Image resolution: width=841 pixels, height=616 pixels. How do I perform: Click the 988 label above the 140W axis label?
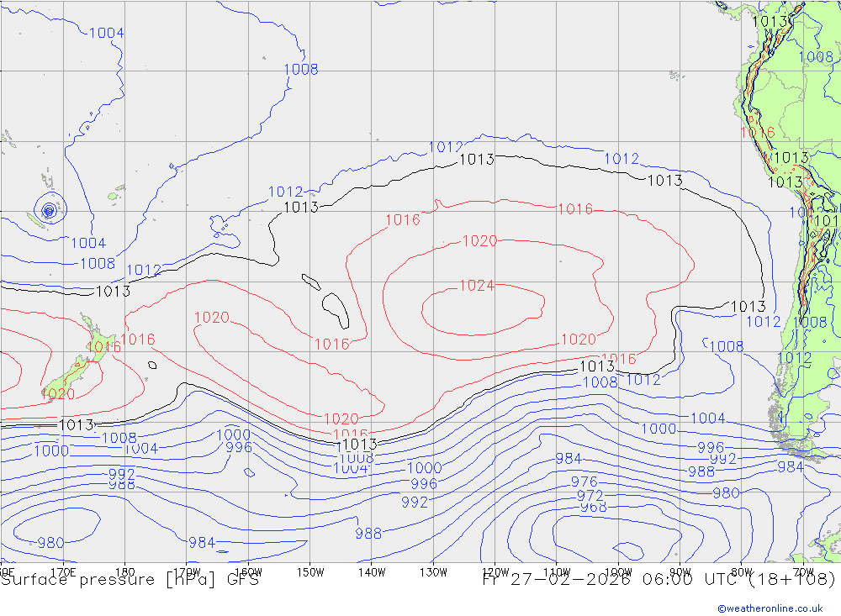[x=368, y=534]
